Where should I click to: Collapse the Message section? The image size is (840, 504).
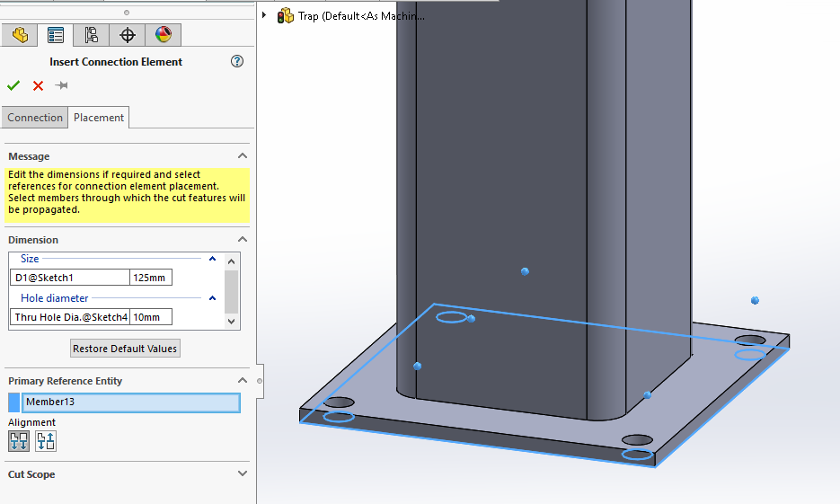(x=243, y=155)
